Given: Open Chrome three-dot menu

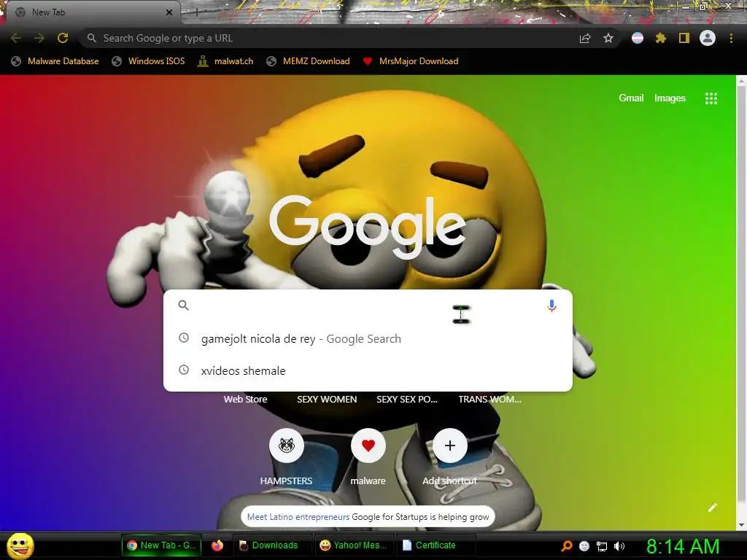Looking at the screenshot, I should pyautogui.click(x=731, y=38).
